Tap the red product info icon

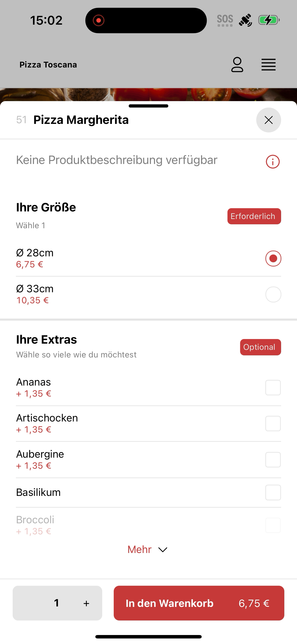273,162
